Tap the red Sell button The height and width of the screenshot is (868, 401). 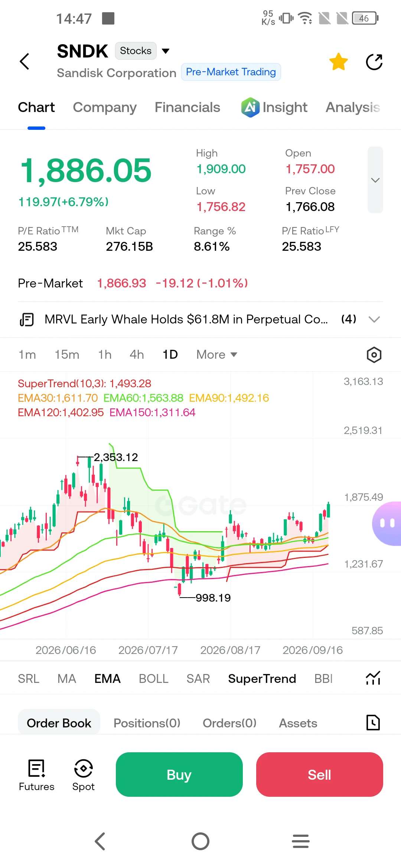320,775
